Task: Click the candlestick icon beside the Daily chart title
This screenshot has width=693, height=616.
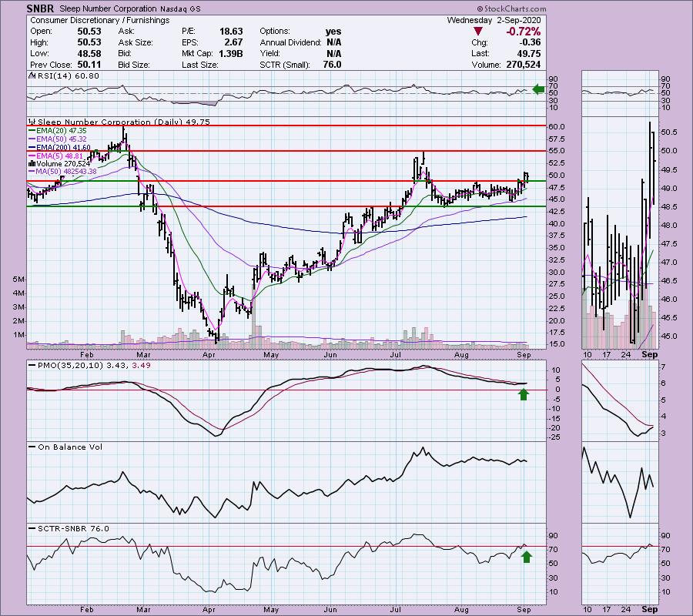Action: tap(32, 122)
